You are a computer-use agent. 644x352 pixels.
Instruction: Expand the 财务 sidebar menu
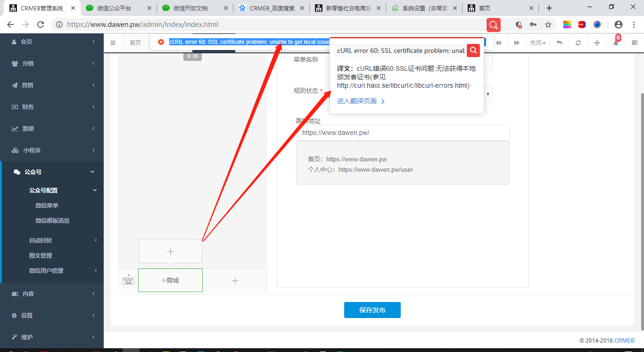coord(52,107)
